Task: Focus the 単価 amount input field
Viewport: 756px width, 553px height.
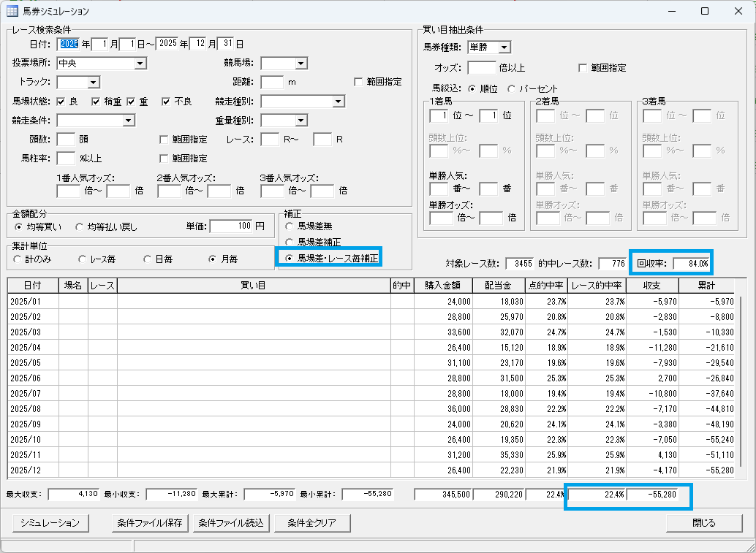Action: pyautogui.click(x=231, y=226)
